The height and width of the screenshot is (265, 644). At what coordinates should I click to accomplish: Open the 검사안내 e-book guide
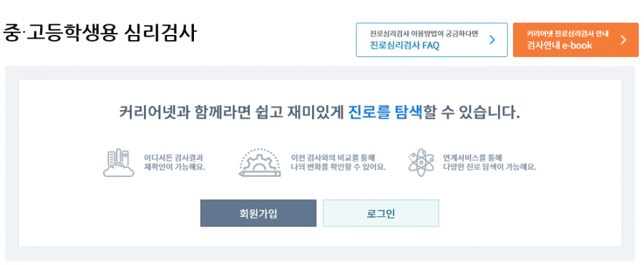pos(575,40)
